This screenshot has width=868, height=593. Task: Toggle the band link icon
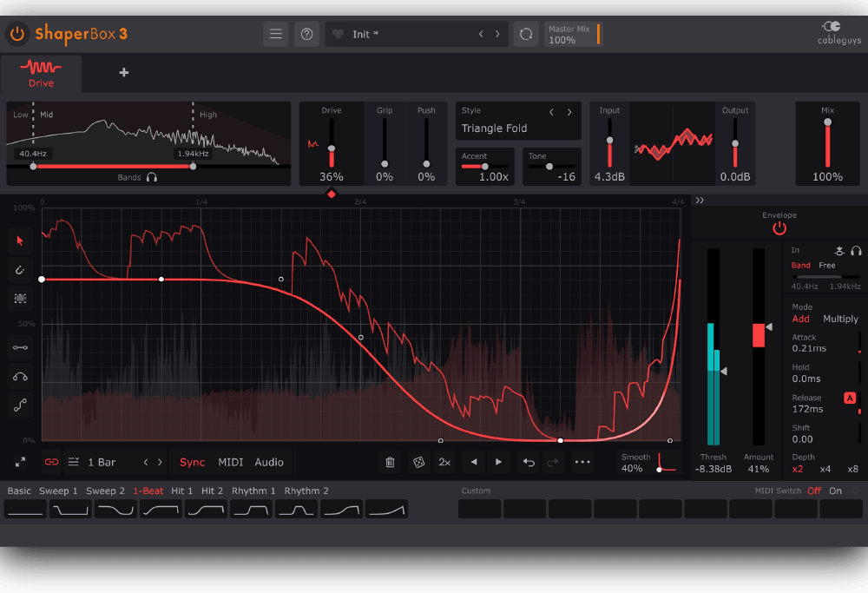pyautogui.click(x=51, y=462)
